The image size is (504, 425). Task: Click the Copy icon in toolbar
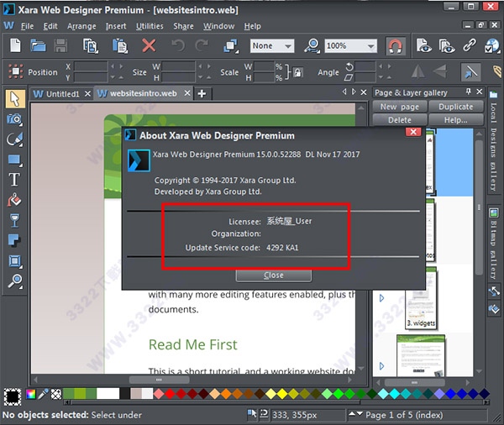tap(91, 46)
